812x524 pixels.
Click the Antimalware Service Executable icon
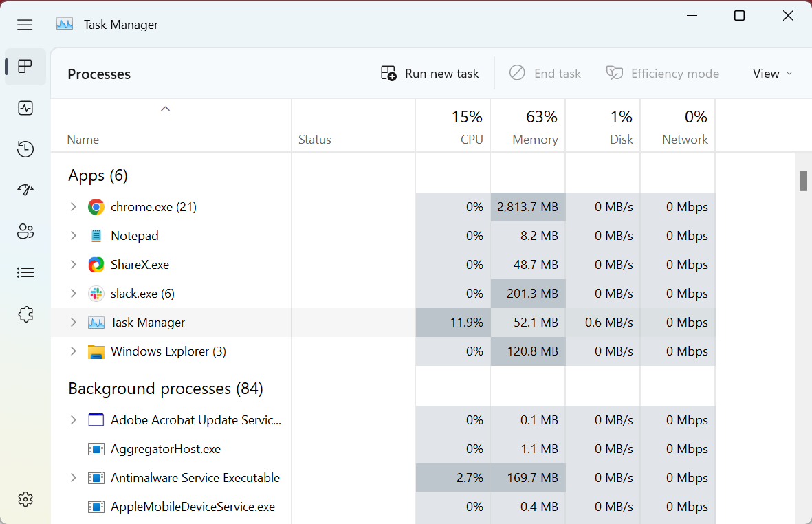pyautogui.click(x=96, y=478)
